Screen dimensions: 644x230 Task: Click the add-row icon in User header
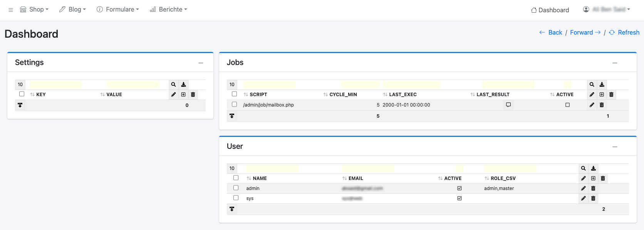593,178
